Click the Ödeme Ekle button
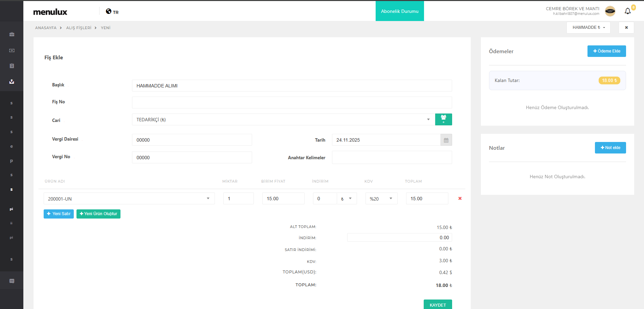Viewport: 644px width, 309px height. point(607,51)
